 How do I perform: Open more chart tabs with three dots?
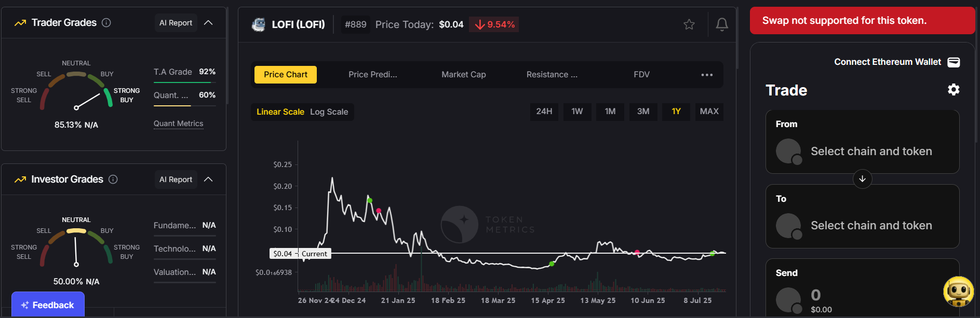(x=707, y=75)
